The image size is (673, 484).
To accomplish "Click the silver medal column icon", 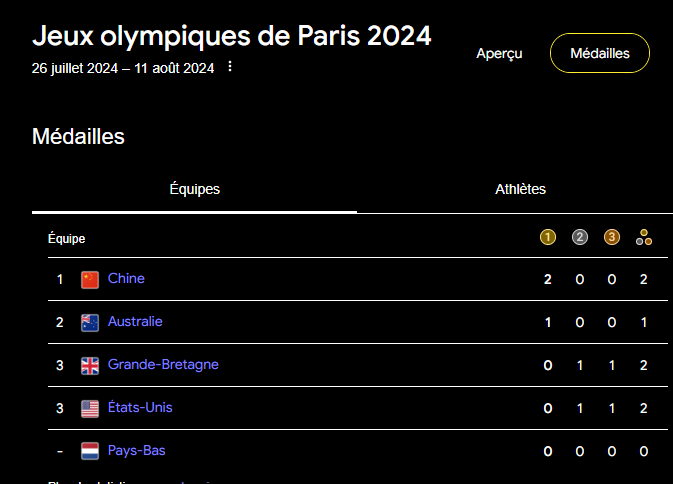I will pyautogui.click(x=580, y=237).
